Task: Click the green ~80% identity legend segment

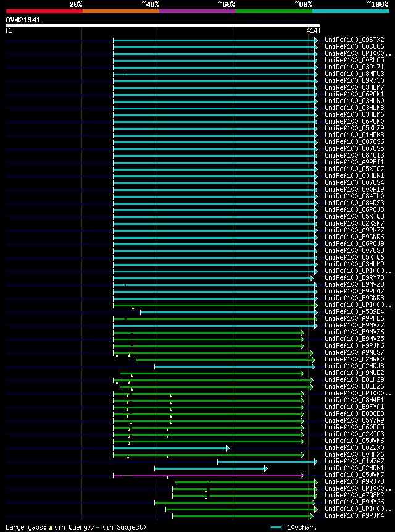Action: pyautogui.click(x=274, y=11)
